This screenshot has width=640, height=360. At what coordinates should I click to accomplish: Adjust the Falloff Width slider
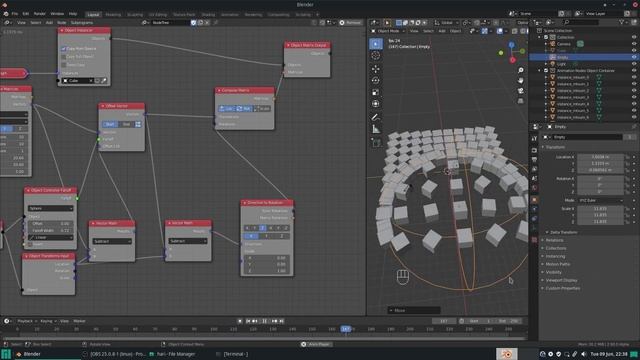[x=50, y=231]
